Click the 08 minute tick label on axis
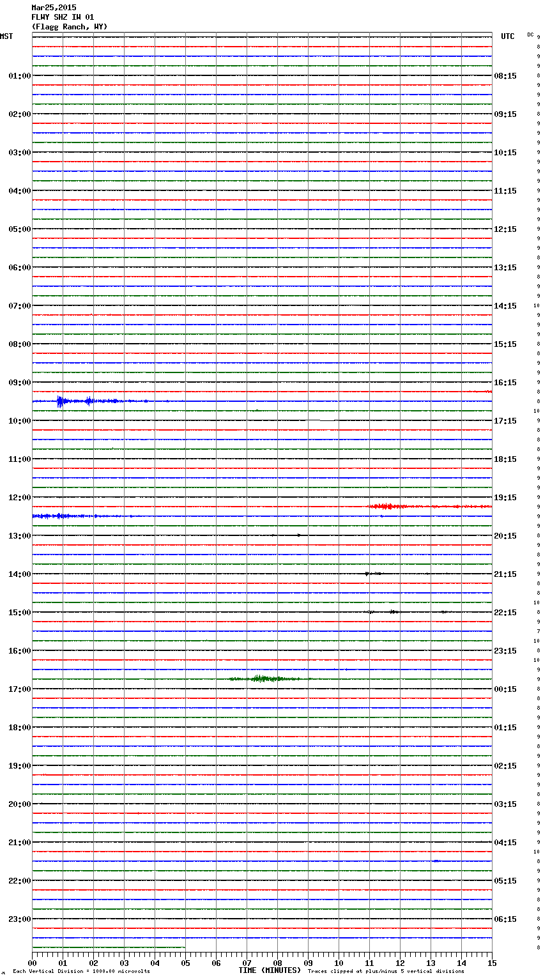 click(277, 963)
